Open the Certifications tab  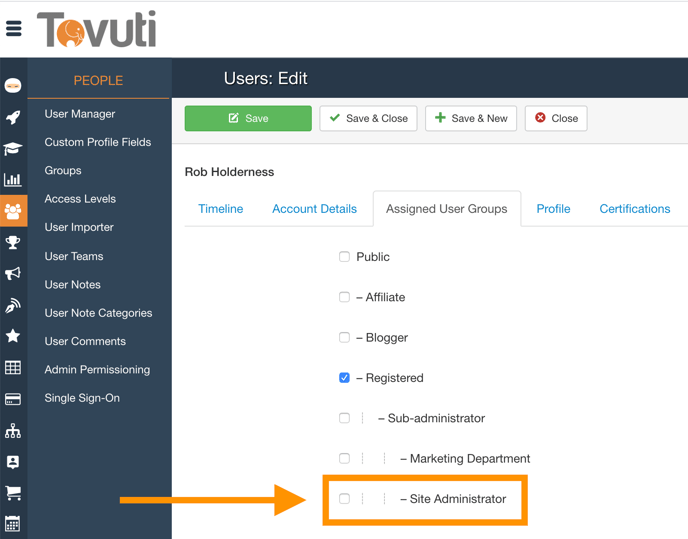pos(634,209)
